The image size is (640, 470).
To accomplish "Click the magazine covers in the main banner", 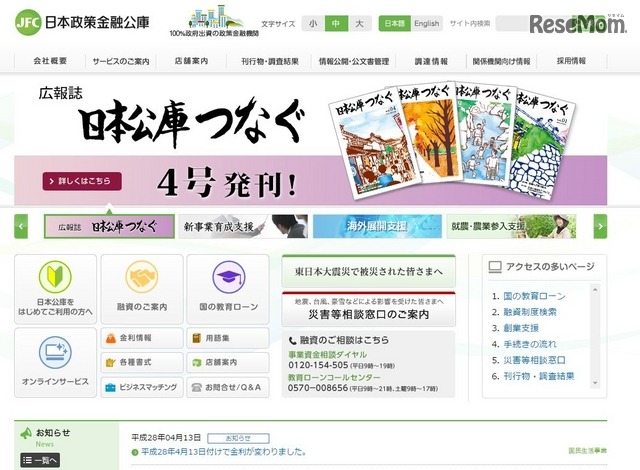I will (453, 140).
